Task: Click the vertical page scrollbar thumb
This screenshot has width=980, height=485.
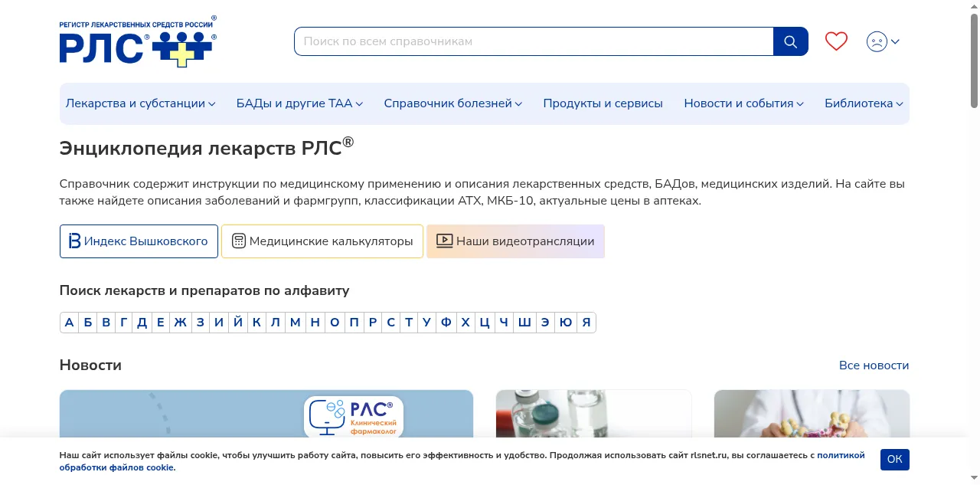Action: (974, 60)
